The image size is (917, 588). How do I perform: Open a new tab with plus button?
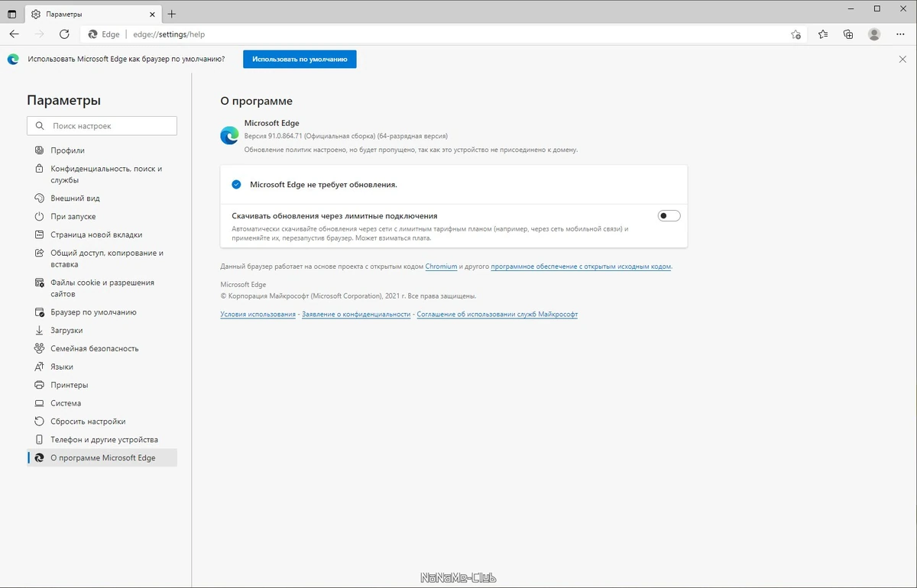(x=172, y=14)
